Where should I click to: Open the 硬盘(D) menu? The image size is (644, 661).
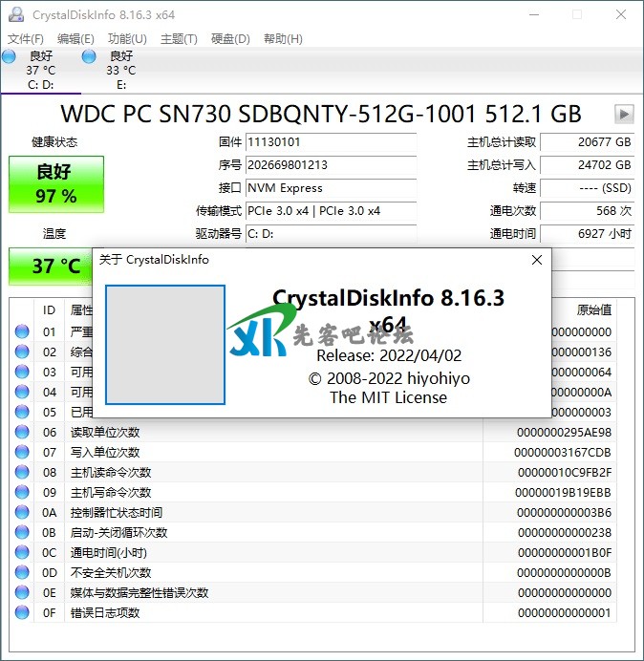click(230, 39)
